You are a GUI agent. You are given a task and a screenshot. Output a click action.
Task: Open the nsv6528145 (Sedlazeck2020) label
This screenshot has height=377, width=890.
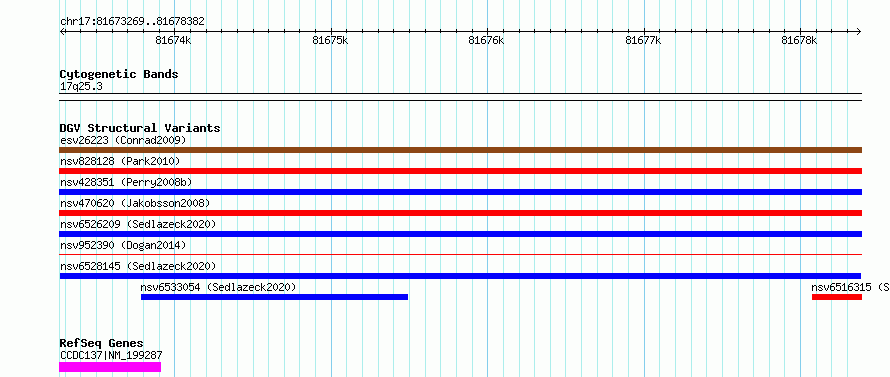pos(138,266)
